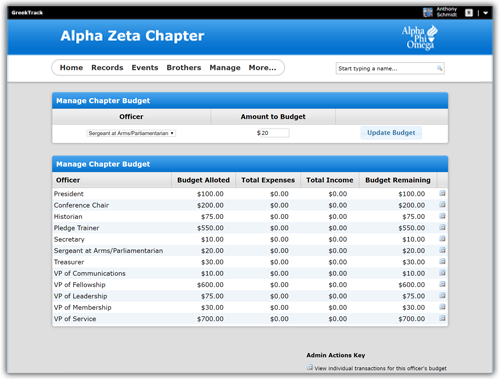
Task: Select the Conference Chair officer name
Action: tap(81, 205)
